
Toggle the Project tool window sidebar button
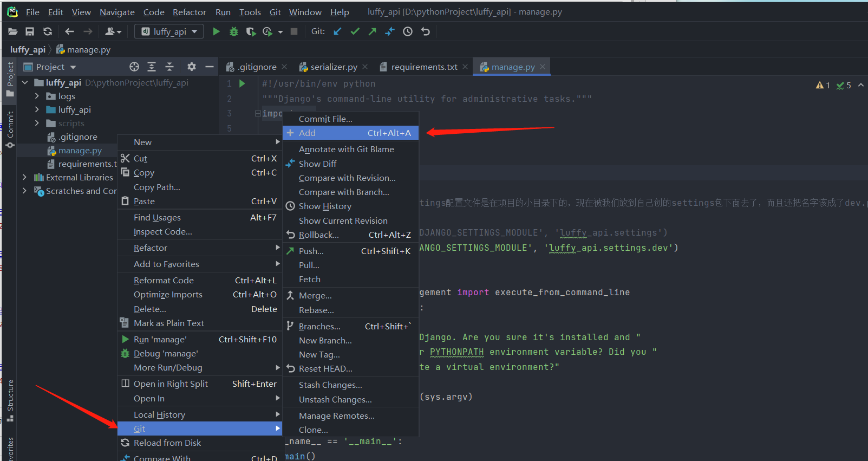click(10, 79)
